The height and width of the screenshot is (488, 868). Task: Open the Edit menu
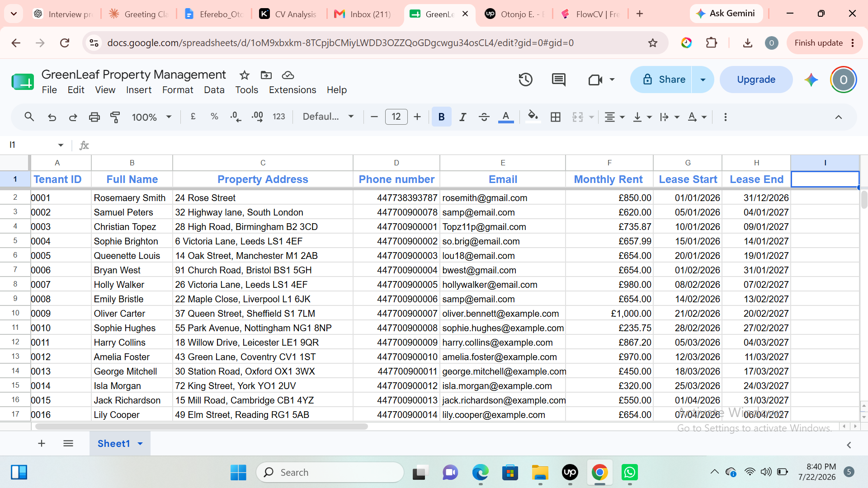76,90
